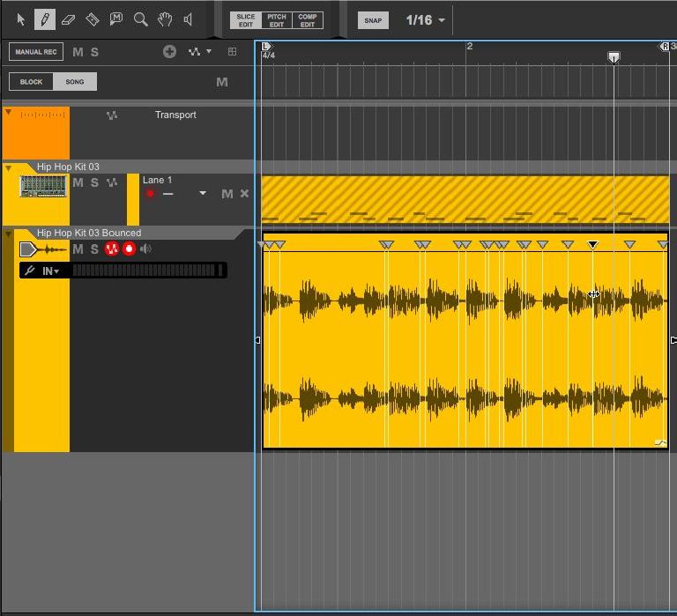Click the song position playhead marker
Image resolution: width=677 pixels, height=616 pixels.
[614, 57]
